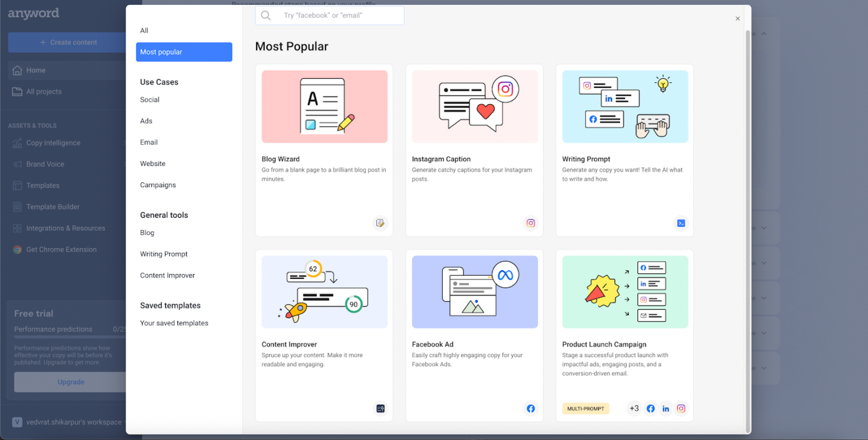Click the Most Popular heading
This screenshot has height=440, width=868.
click(291, 46)
